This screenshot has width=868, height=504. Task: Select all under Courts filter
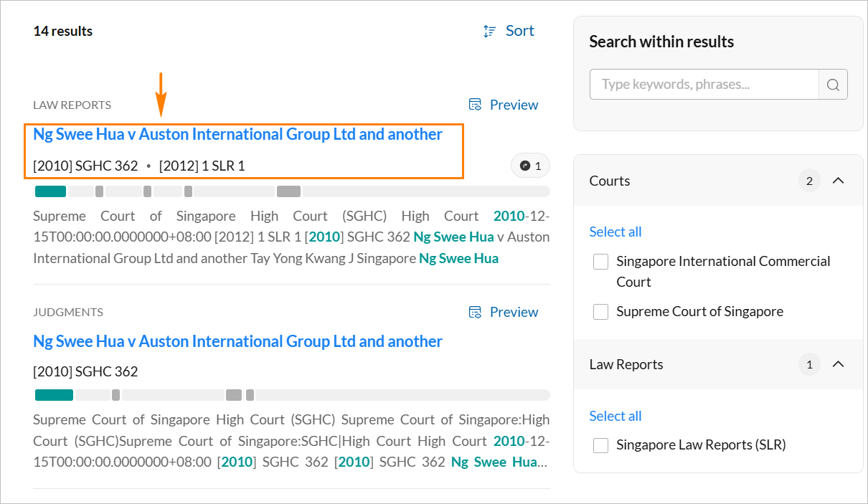[615, 232]
